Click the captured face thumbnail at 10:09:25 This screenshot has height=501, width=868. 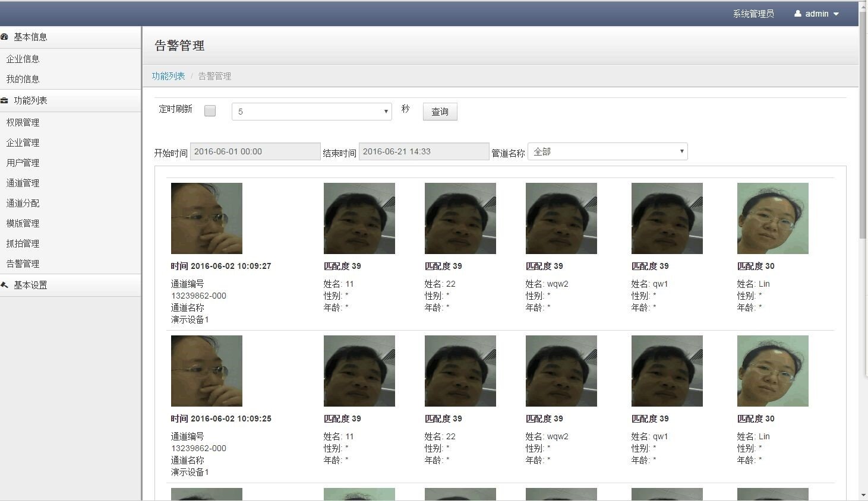pos(207,371)
